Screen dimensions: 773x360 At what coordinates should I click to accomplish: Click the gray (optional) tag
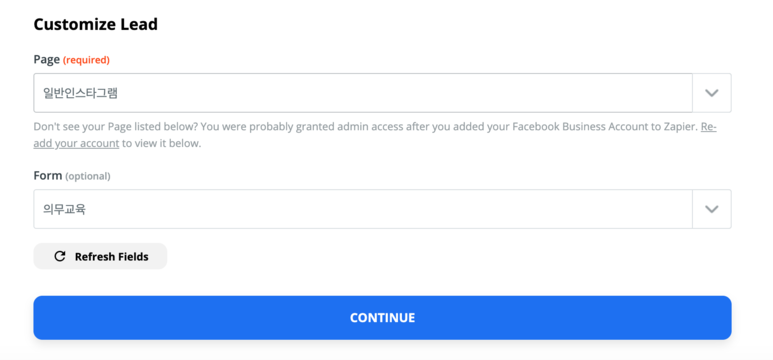(88, 176)
